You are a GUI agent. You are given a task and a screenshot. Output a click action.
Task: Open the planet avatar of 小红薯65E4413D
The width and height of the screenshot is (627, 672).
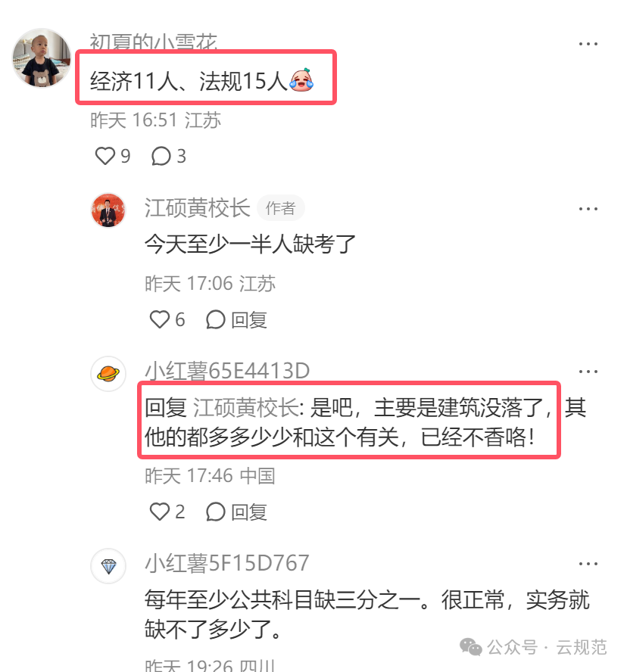pos(108,374)
